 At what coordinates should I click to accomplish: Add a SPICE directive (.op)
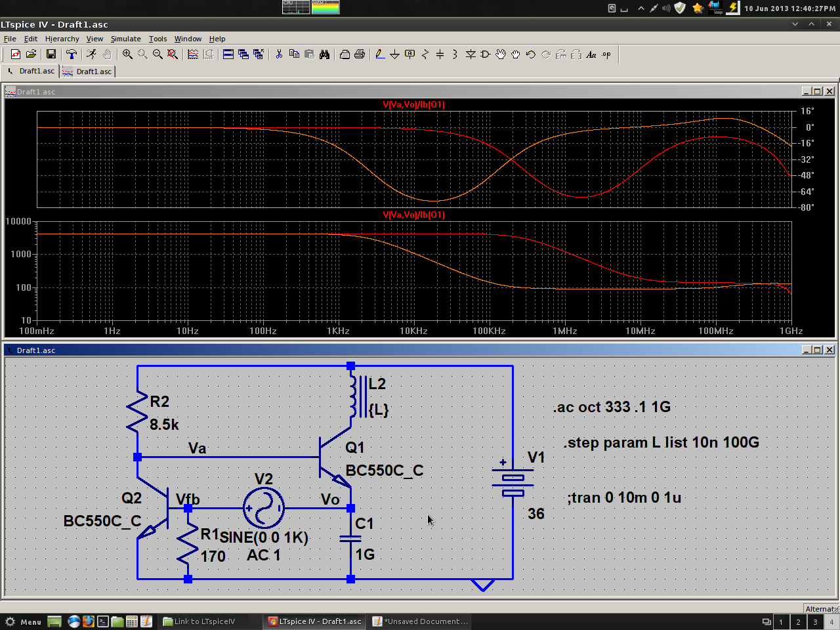click(x=606, y=54)
